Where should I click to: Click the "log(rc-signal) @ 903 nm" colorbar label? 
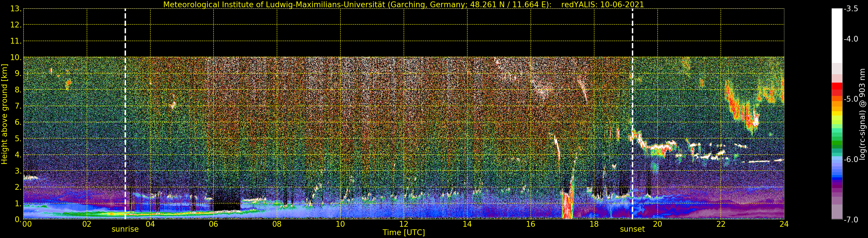pyautogui.click(x=862, y=114)
